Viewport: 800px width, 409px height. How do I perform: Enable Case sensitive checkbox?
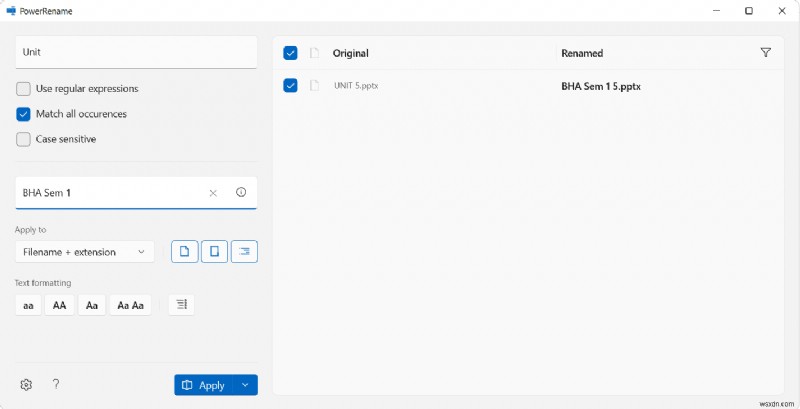pos(23,139)
